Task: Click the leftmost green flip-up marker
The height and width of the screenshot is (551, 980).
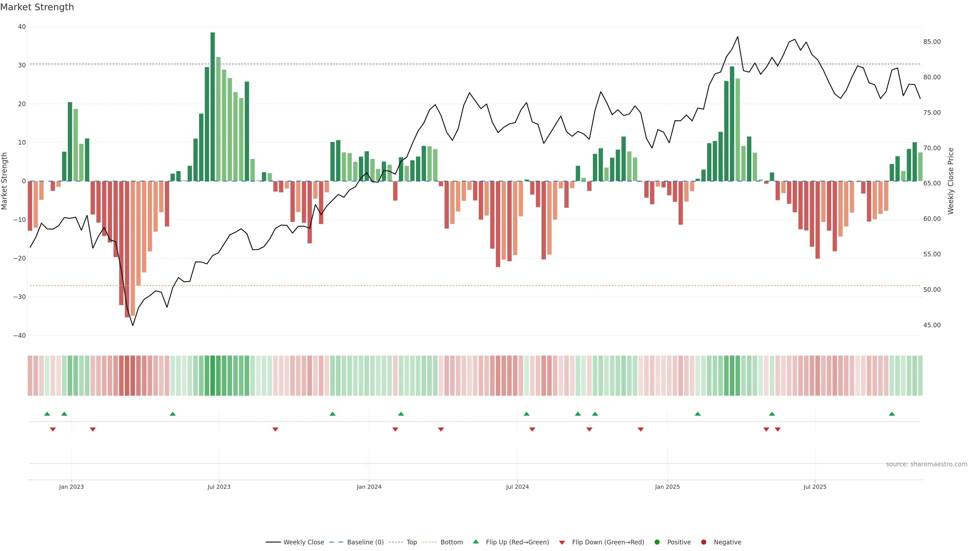Action: (x=47, y=414)
